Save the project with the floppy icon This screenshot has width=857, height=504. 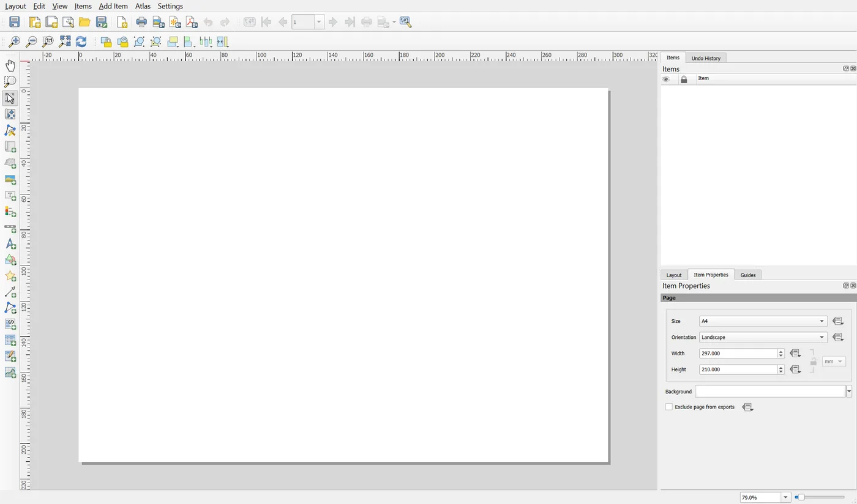[x=14, y=23]
